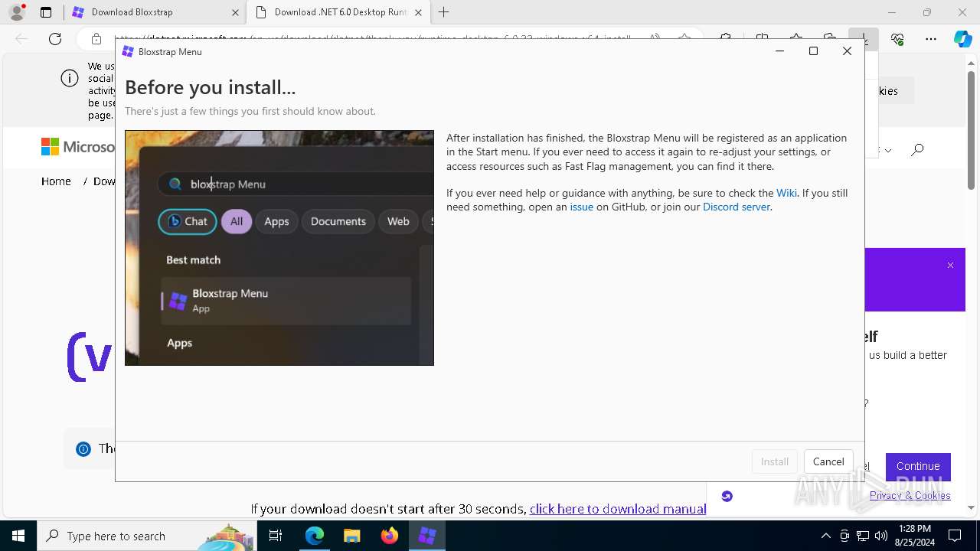The height and width of the screenshot is (551, 980).
Task: Click here to download manually link
Action: click(x=618, y=509)
